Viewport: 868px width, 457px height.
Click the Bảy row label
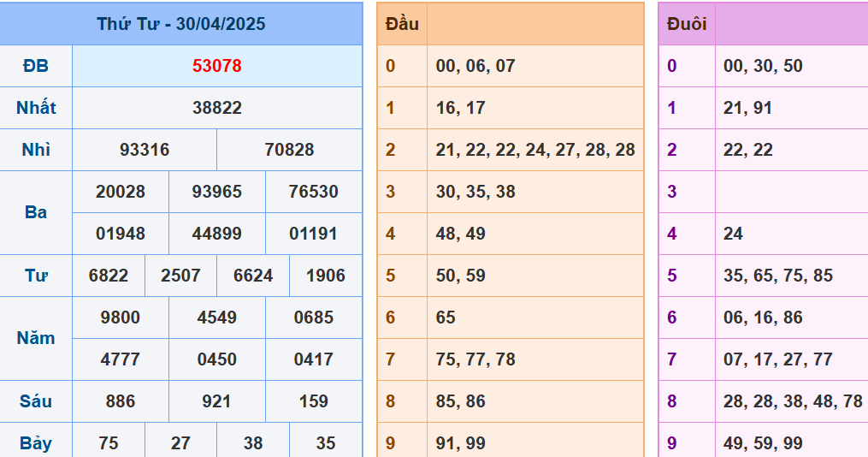point(36,443)
